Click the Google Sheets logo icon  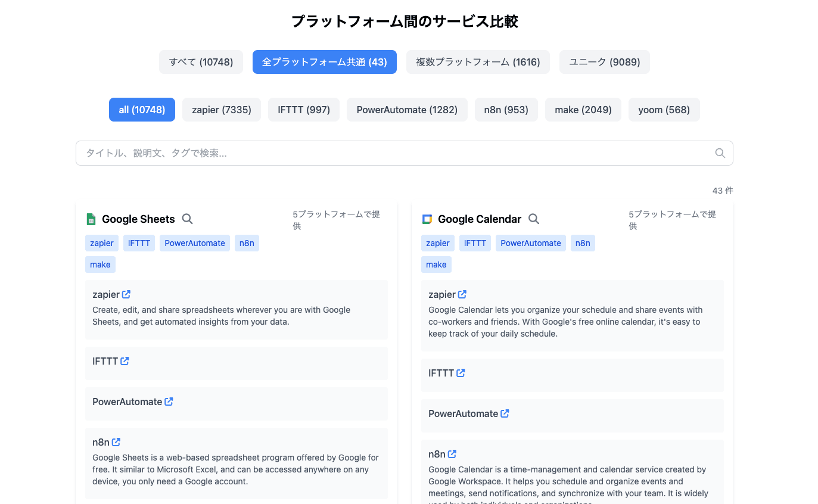[91, 219]
